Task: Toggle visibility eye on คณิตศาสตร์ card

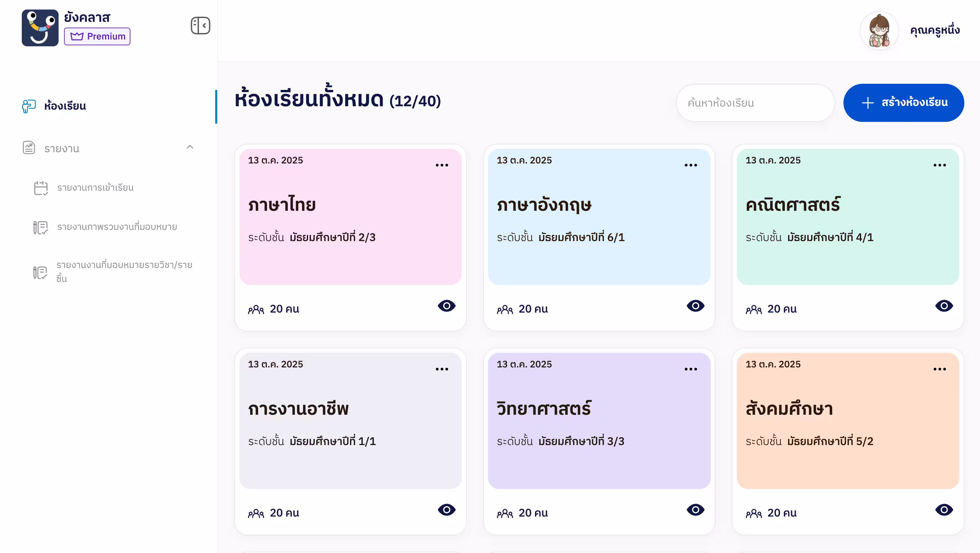Action: coord(944,306)
